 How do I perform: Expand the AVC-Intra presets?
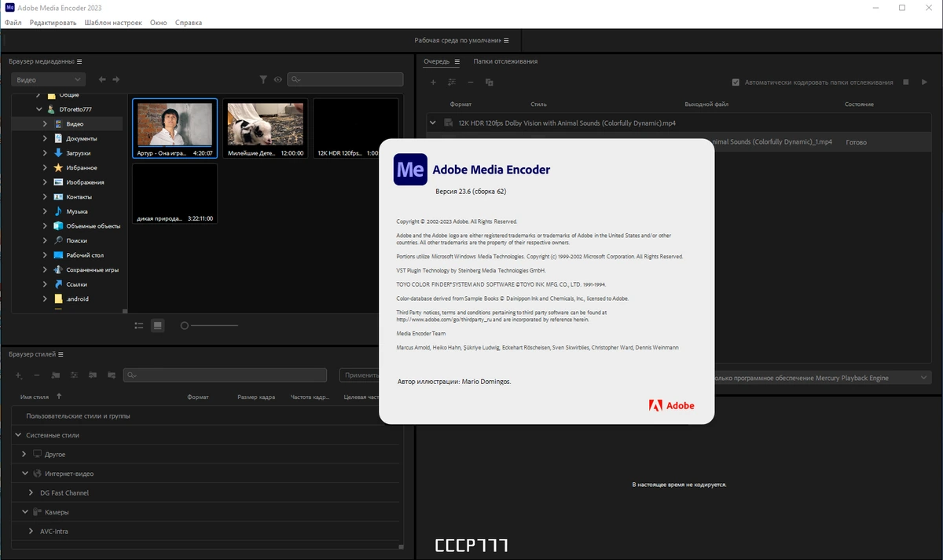pos(31,532)
